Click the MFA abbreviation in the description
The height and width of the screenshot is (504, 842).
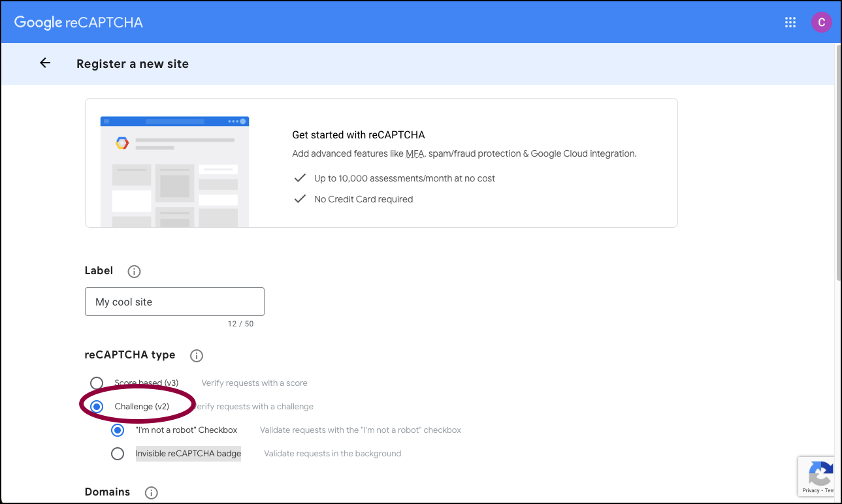click(414, 154)
